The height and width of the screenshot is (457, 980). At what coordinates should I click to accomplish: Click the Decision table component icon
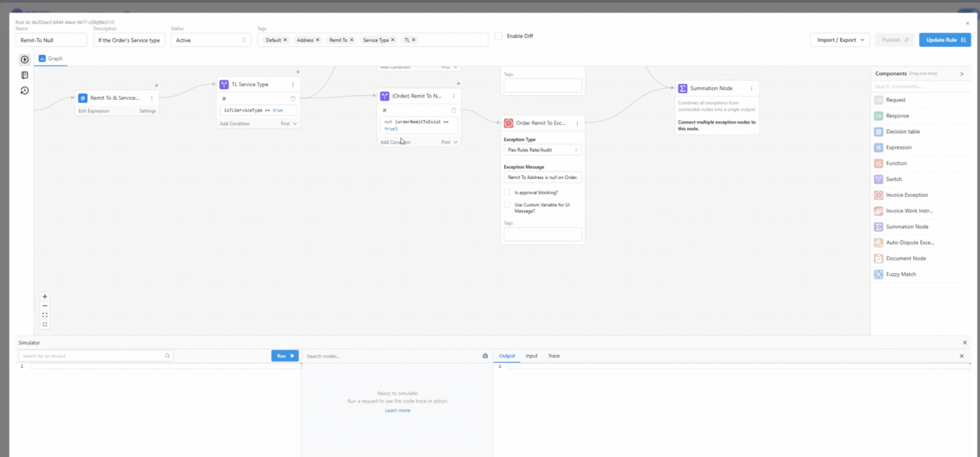click(878, 132)
